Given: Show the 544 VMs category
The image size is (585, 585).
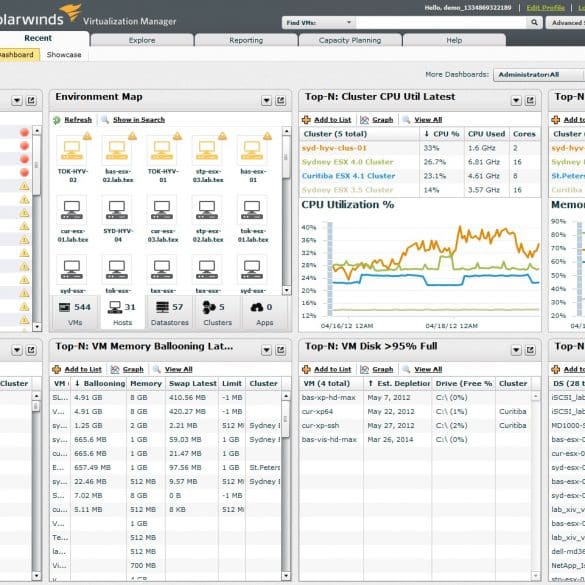Looking at the screenshot, I should [75, 313].
